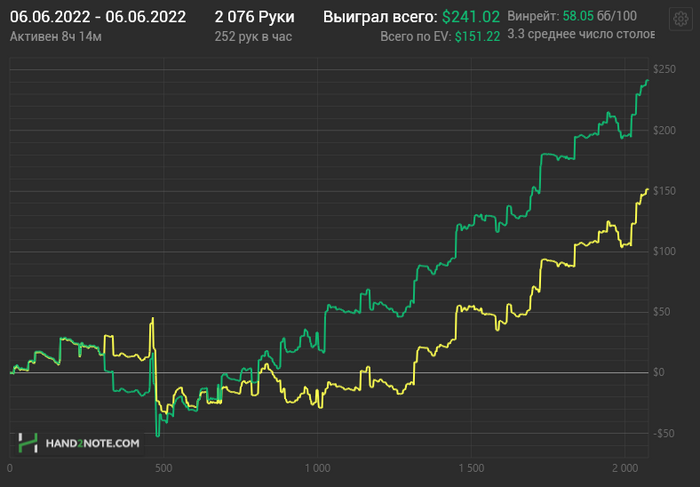
Task: Click the $0 y-axis label
Action: (x=659, y=372)
